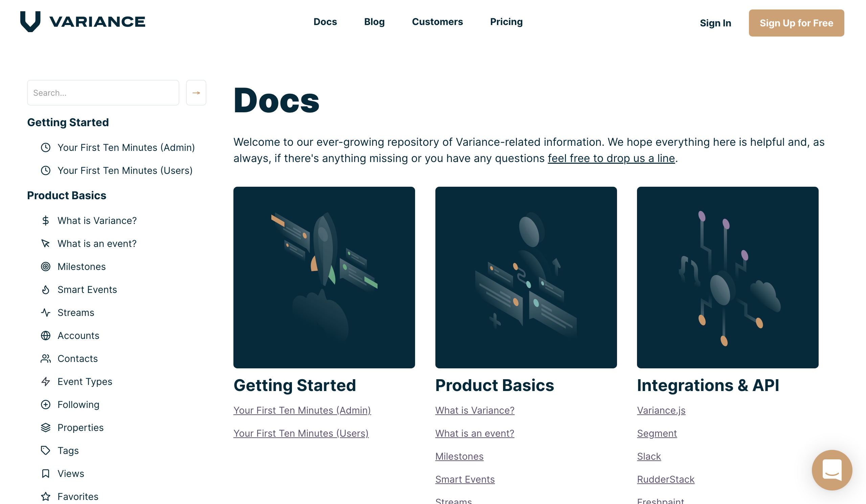
Task: Click the Integrations & API illustration card
Action: click(x=728, y=278)
